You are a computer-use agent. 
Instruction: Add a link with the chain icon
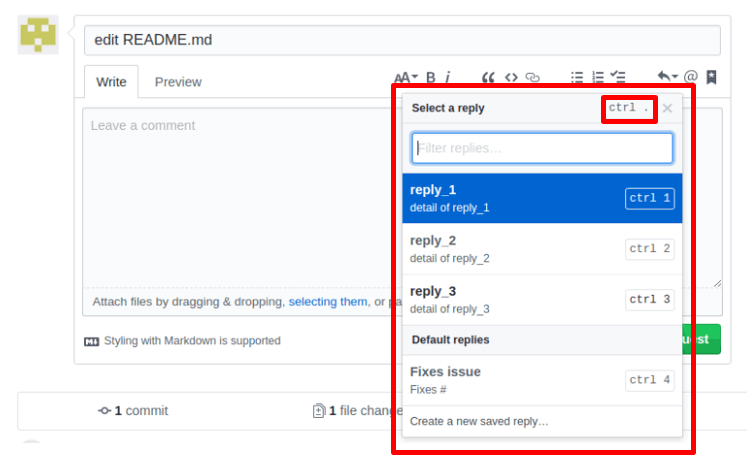533,77
